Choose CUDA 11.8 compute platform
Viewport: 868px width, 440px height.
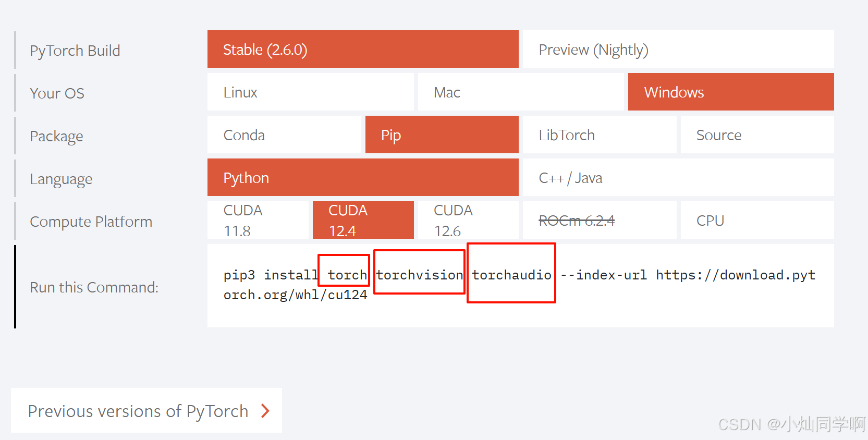[258, 220]
